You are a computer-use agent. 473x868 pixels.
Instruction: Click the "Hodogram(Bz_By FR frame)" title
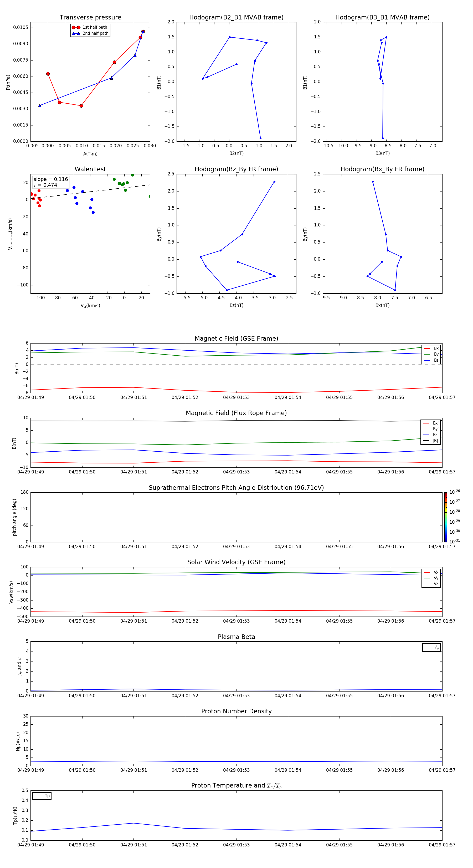(236, 169)
